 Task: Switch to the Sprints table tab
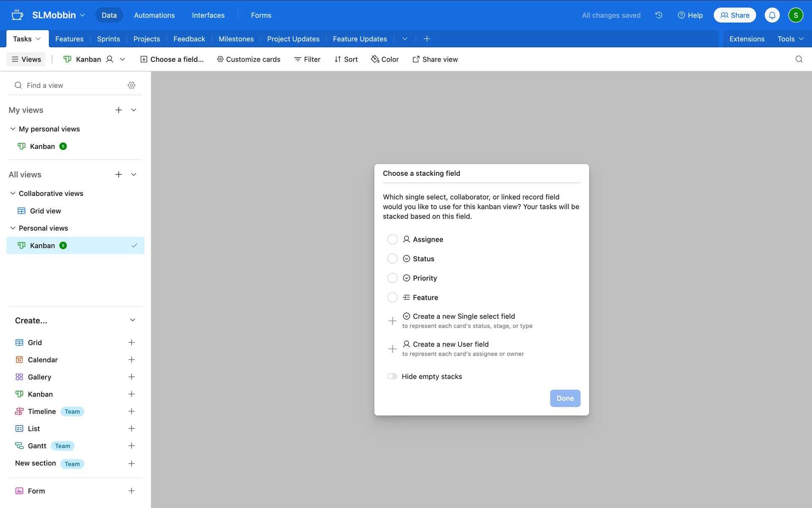pyautogui.click(x=108, y=39)
